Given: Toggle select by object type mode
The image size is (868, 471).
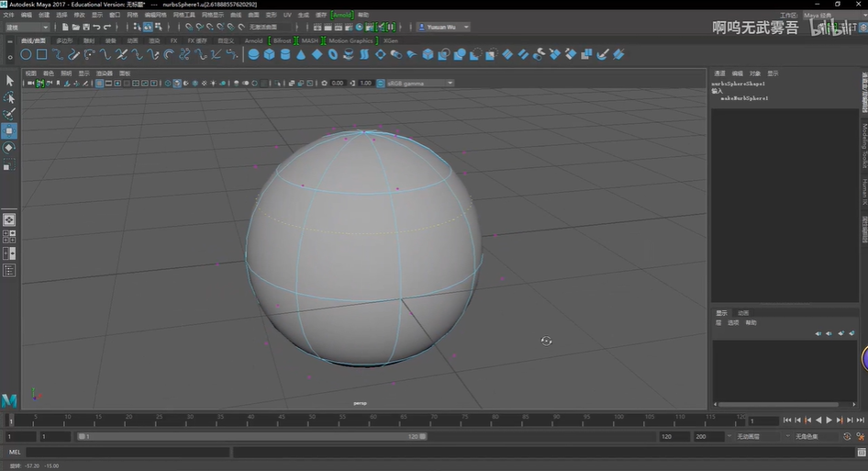Looking at the screenshot, I should click(148, 27).
